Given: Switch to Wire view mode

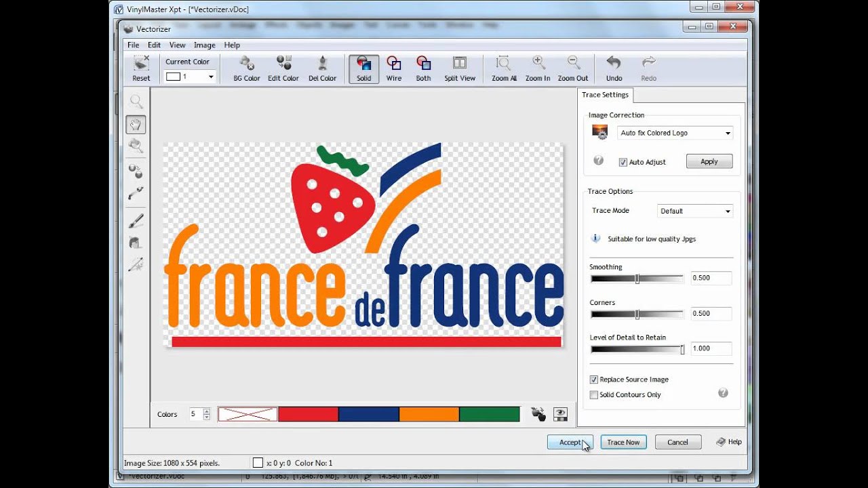Looking at the screenshot, I should click(394, 69).
